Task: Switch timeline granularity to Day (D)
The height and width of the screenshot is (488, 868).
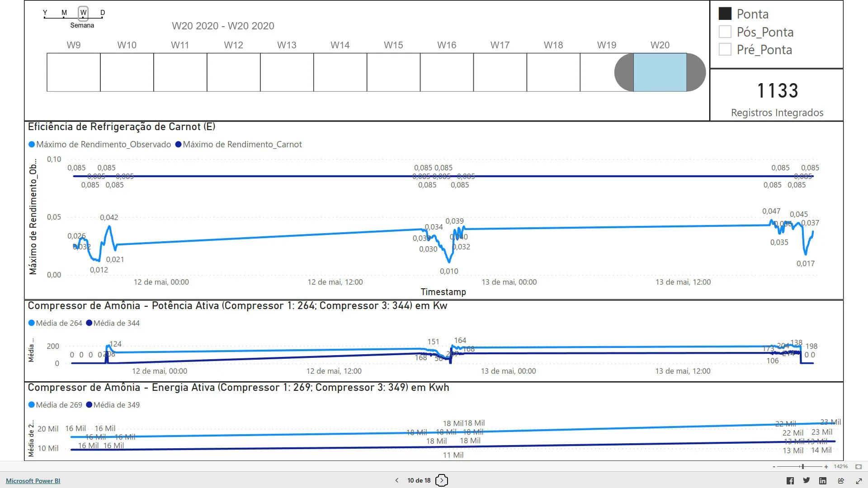Action: [x=103, y=13]
